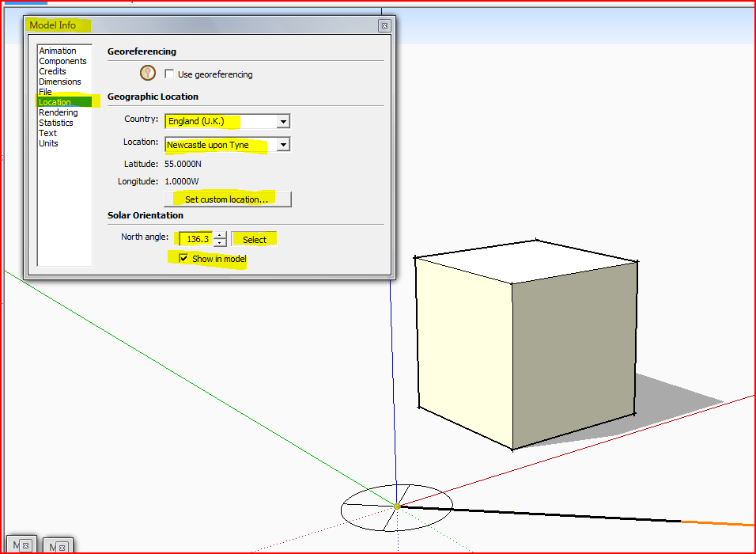Click Select button beside North angle
756x554 pixels.
point(255,239)
